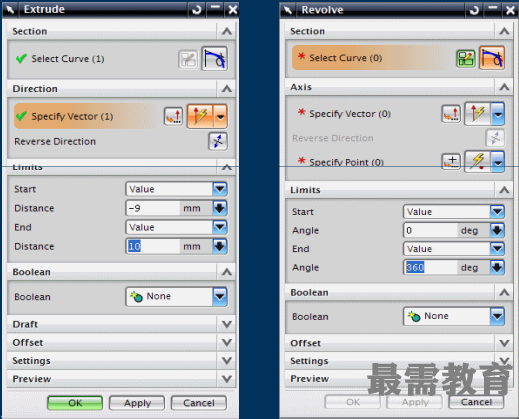Click End Distance field showing 10

(x=153, y=247)
